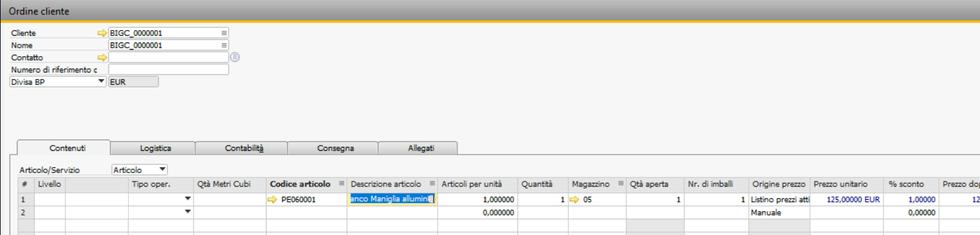Open the Nome field selection list icon
980x235 pixels.
223,45
